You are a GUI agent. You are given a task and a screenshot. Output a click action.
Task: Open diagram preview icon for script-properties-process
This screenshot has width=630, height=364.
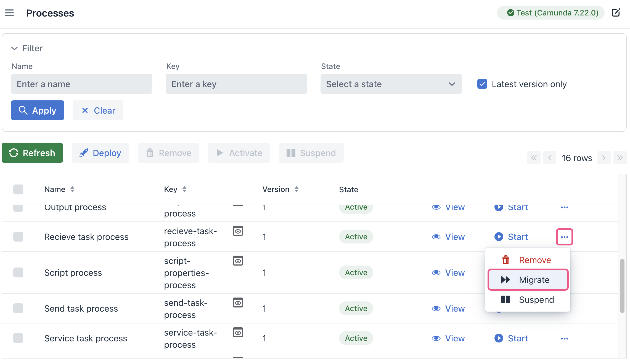click(238, 261)
